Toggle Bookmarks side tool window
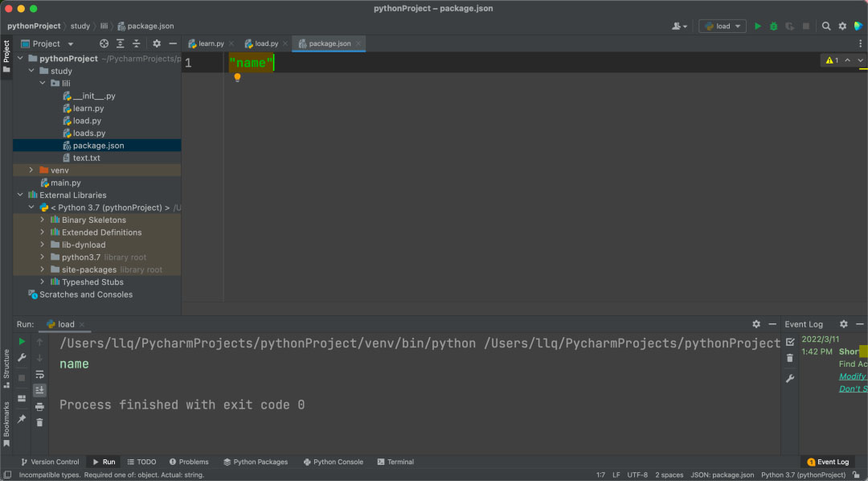The height and width of the screenshot is (481, 868). [6, 424]
